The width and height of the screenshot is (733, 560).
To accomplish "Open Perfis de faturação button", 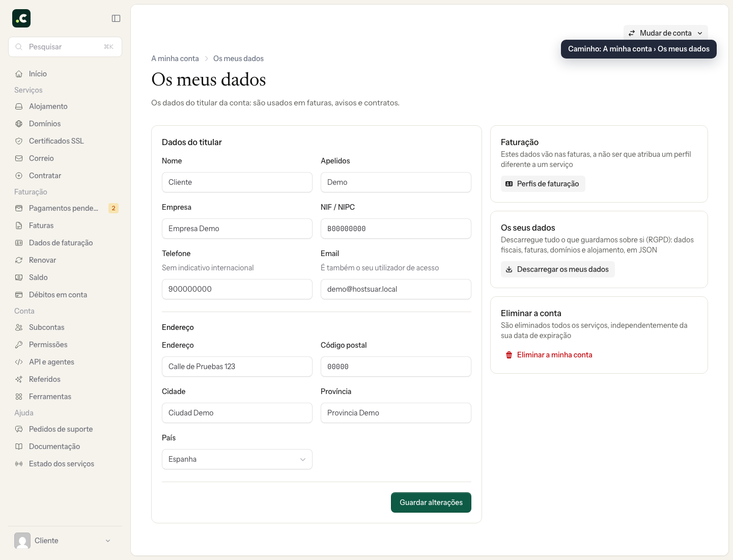I will (x=543, y=184).
